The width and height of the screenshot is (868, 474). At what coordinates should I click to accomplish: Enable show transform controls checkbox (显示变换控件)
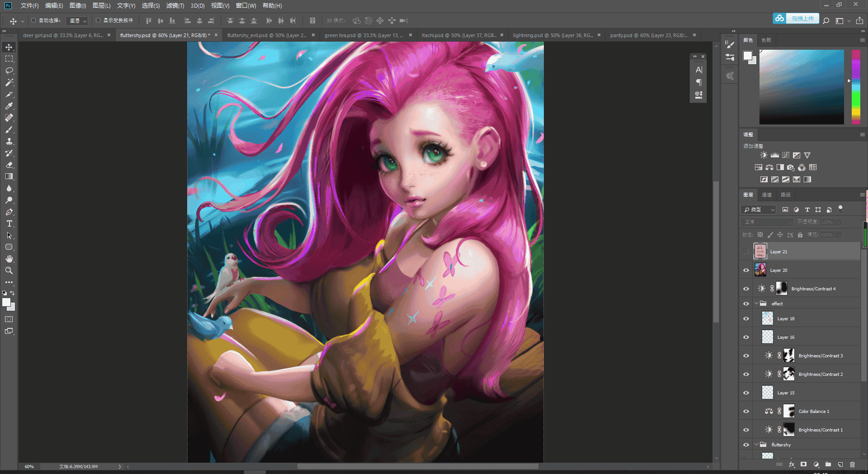coord(98,20)
